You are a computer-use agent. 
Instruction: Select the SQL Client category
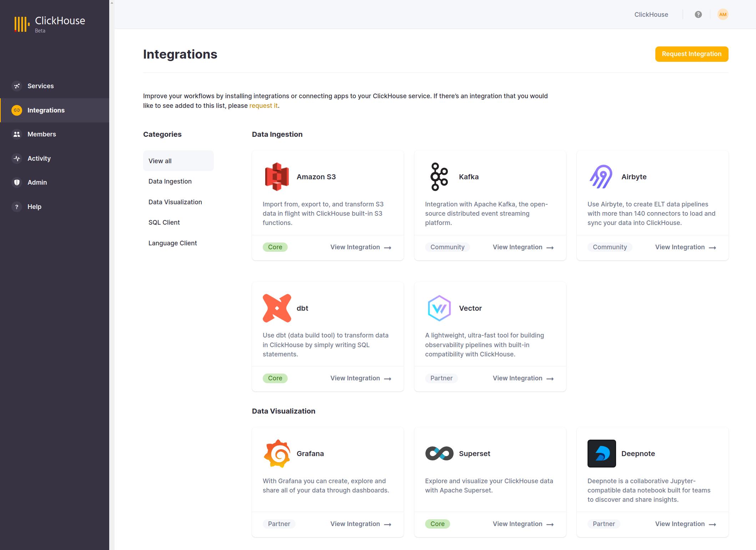coord(164,222)
